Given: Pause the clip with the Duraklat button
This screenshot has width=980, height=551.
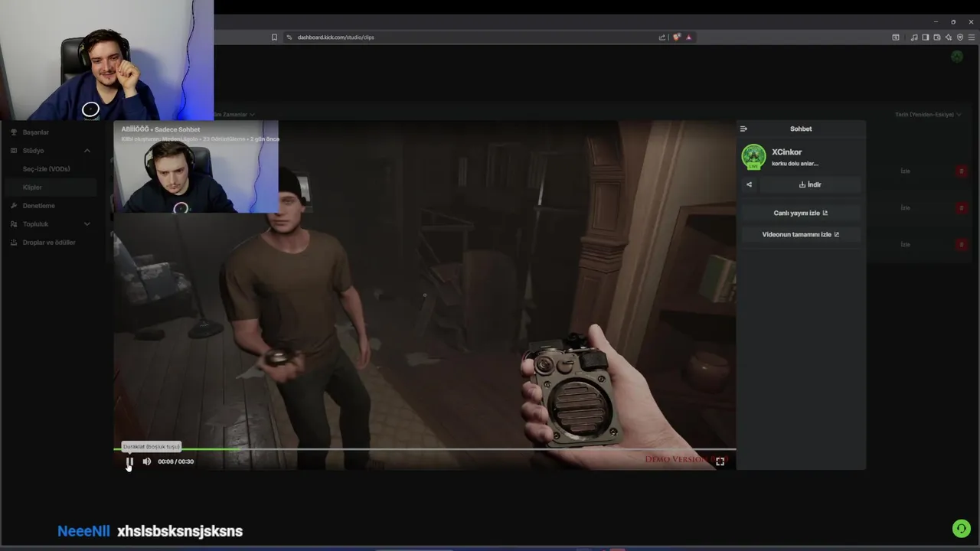Looking at the screenshot, I should 129,461.
